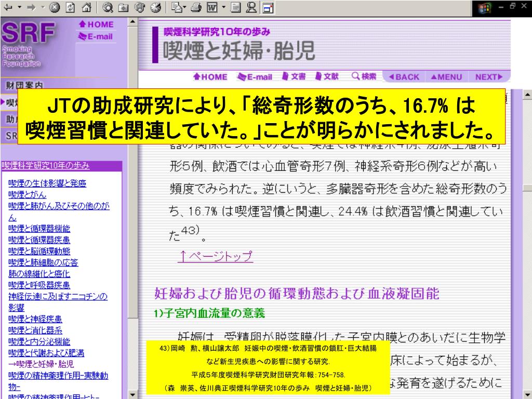Click heading 妊婦および胎児の循環動態および血液凝固能
Image resolution: width=532 pixels, height=399 pixels.
[297, 294]
